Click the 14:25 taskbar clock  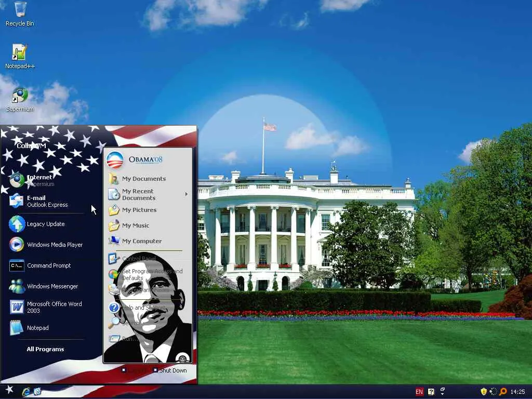[x=517, y=392]
